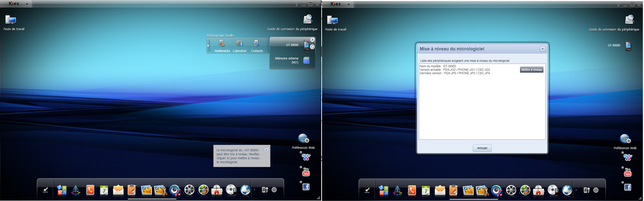
Task: Open Poste de travail in right window
Action: [335, 22]
